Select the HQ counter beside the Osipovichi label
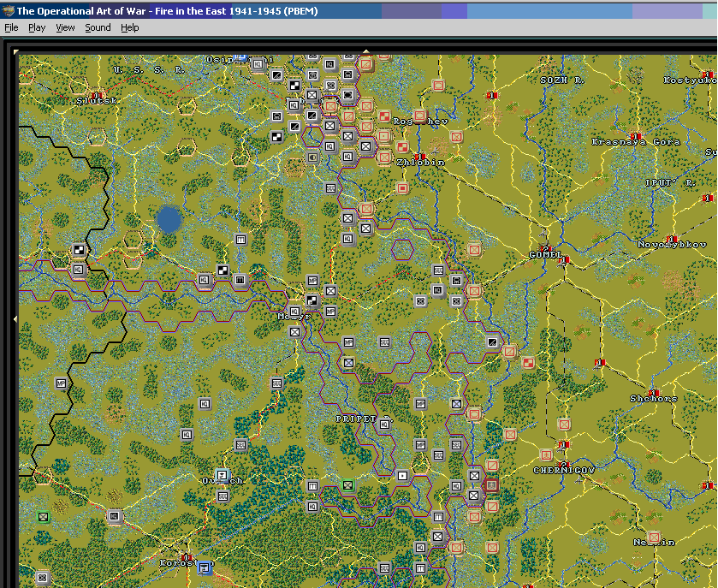 click(258, 64)
